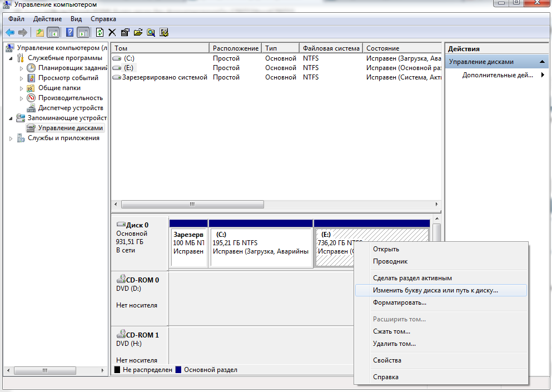Collapse the Запоминающие устройства node

click(11, 118)
